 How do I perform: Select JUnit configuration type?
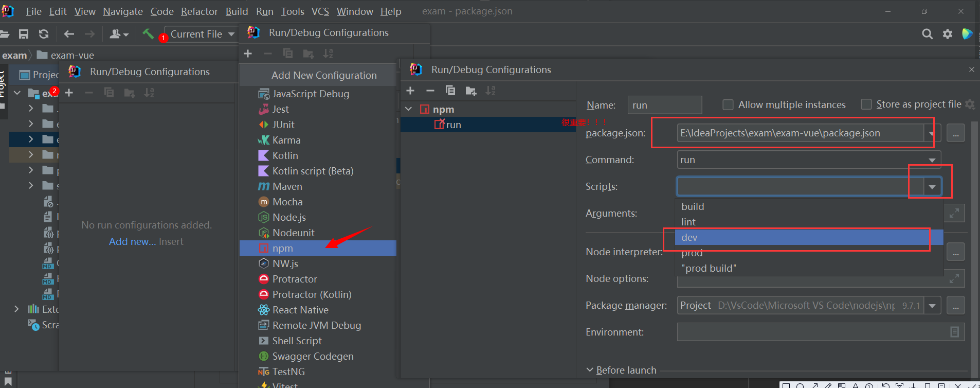pyautogui.click(x=318, y=125)
